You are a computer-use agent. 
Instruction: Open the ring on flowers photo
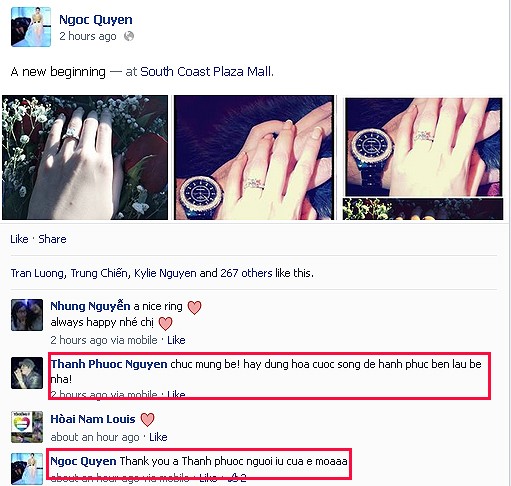(x=85, y=157)
